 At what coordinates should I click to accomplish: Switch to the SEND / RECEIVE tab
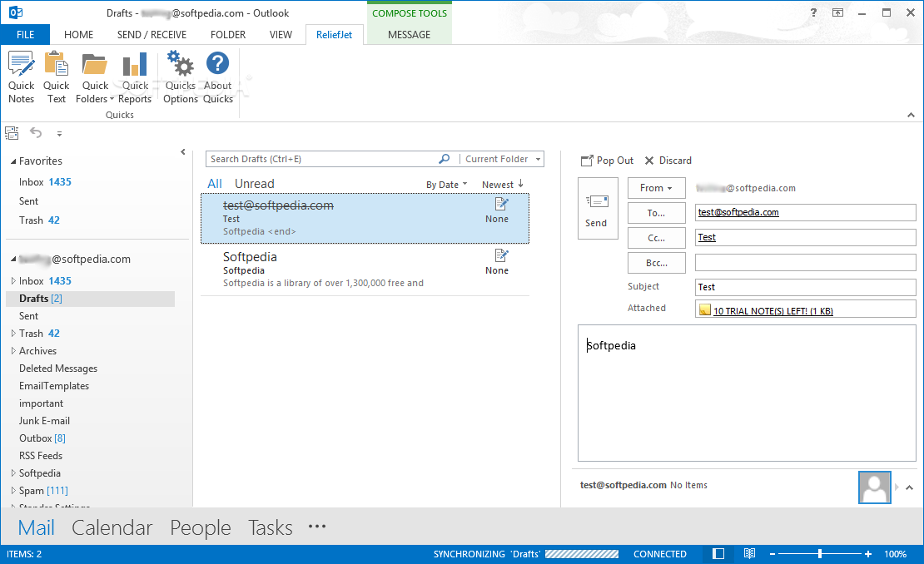(x=152, y=35)
